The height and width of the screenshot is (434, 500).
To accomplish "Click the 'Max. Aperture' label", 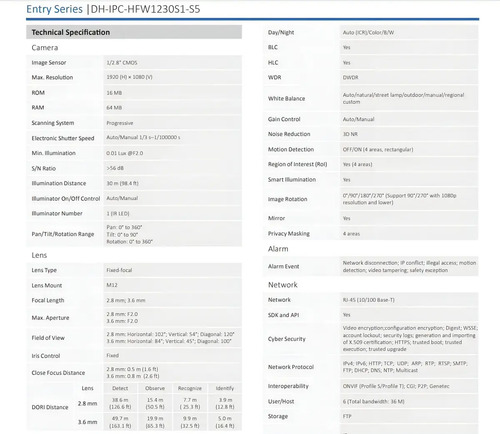I will 50,318.
